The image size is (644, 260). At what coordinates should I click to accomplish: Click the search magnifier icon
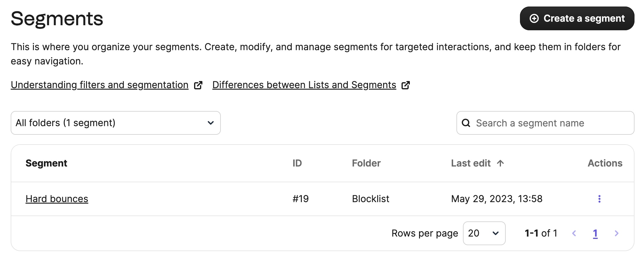(467, 123)
